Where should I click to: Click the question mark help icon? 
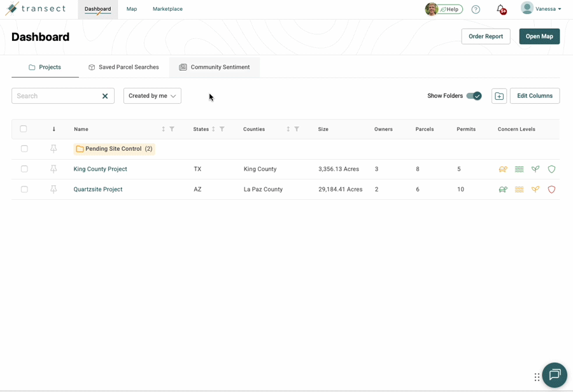coord(476,9)
